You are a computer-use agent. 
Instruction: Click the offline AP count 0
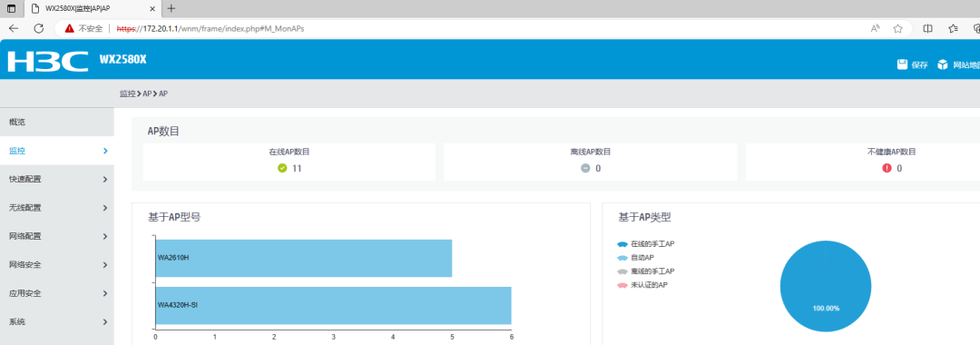click(x=597, y=167)
